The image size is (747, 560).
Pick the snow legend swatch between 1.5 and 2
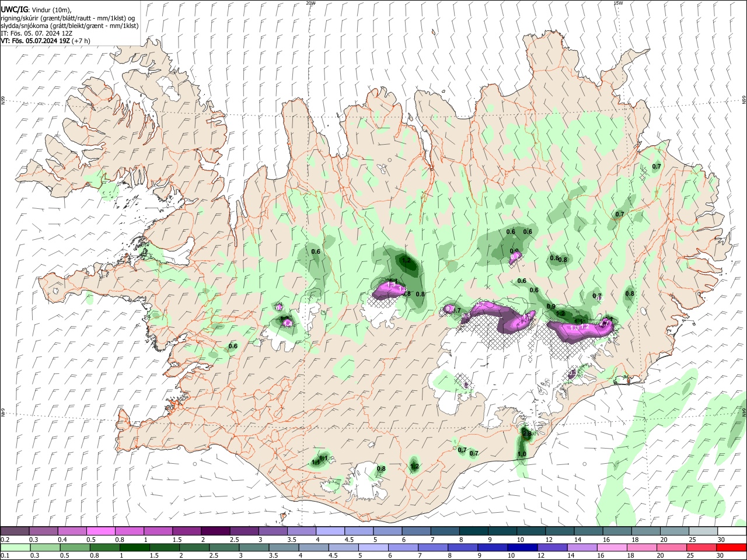pos(187,531)
